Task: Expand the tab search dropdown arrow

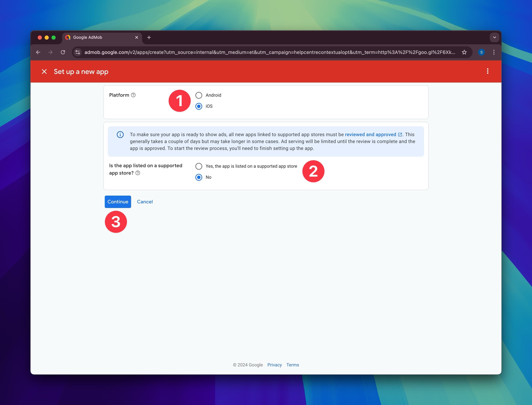Action: (x=494, y=37)
